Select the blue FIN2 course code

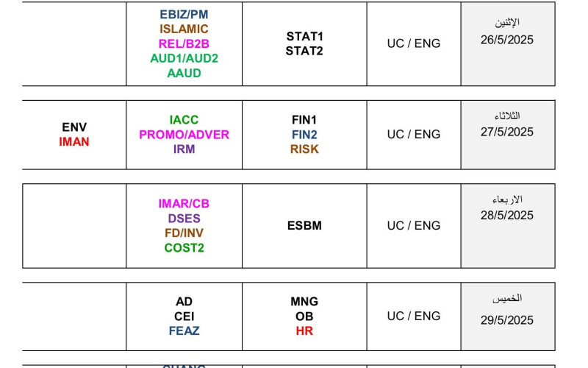click(x=304, y=135)
